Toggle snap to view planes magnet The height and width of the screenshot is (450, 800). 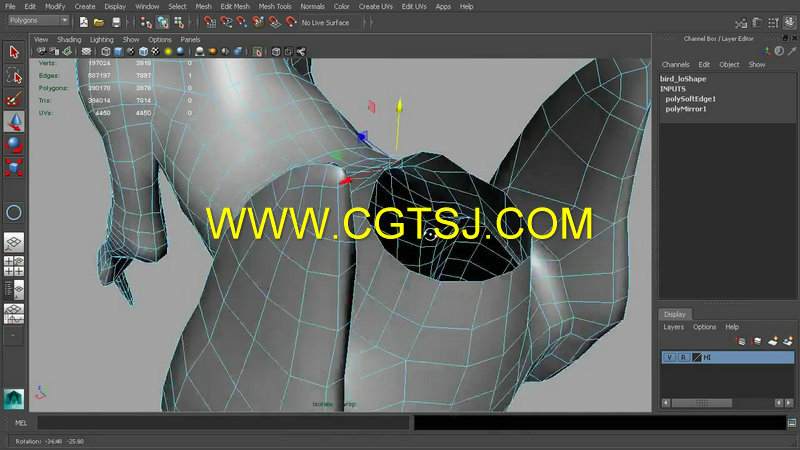click(275, 22)
